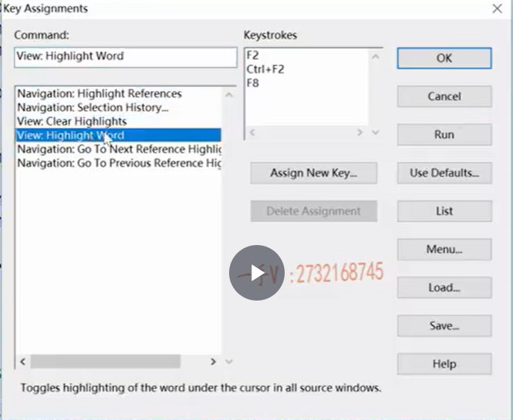Click command list scroll-up arrow
The width and height of the screenshot is (513, 420).
click(x=229, y=95)
